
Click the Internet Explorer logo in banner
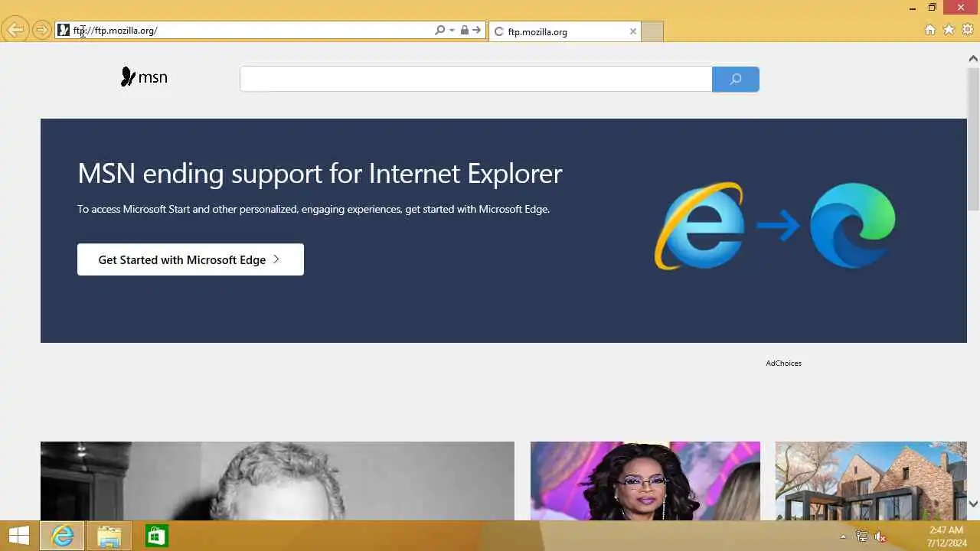(x=699, y=226)
